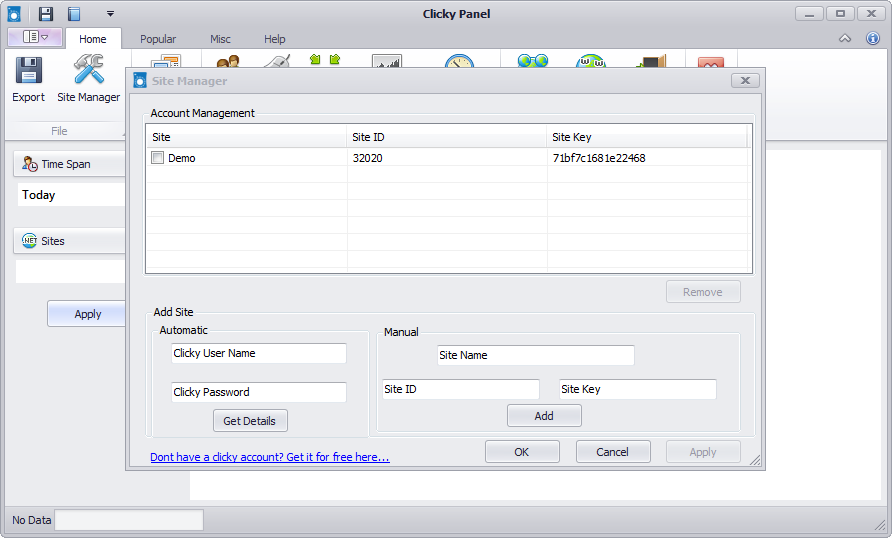Click Cancel in Site Manager dialog
Screen dimensions: 892x538
point(613,452)
